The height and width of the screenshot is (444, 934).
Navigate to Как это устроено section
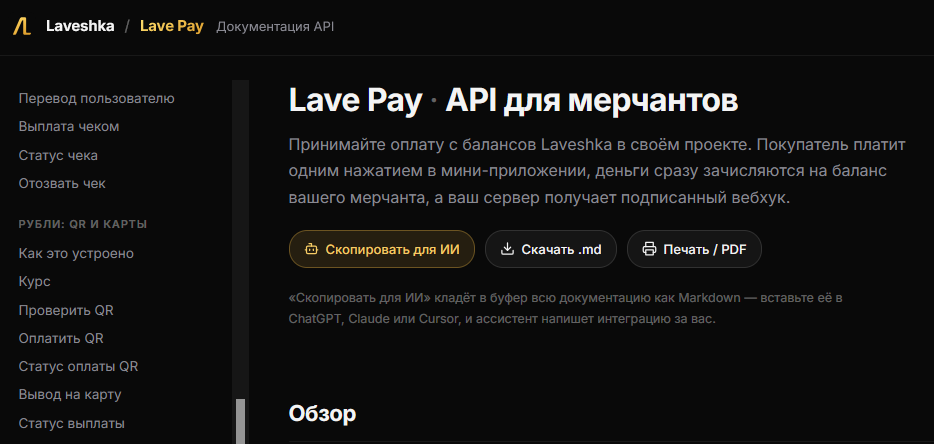tap(76, 254)
